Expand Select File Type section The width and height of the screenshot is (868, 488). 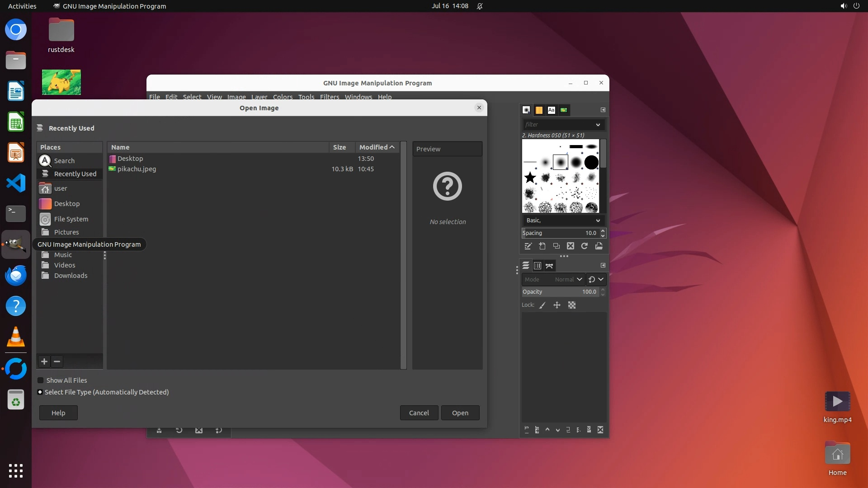click(x=40, y=392)
